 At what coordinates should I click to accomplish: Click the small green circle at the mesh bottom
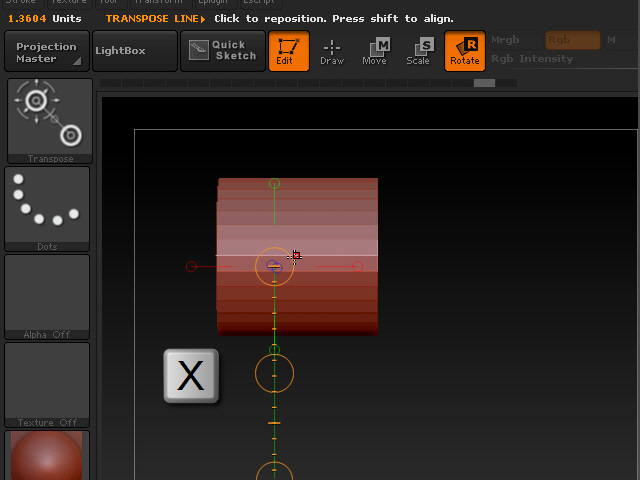(275, 350)
